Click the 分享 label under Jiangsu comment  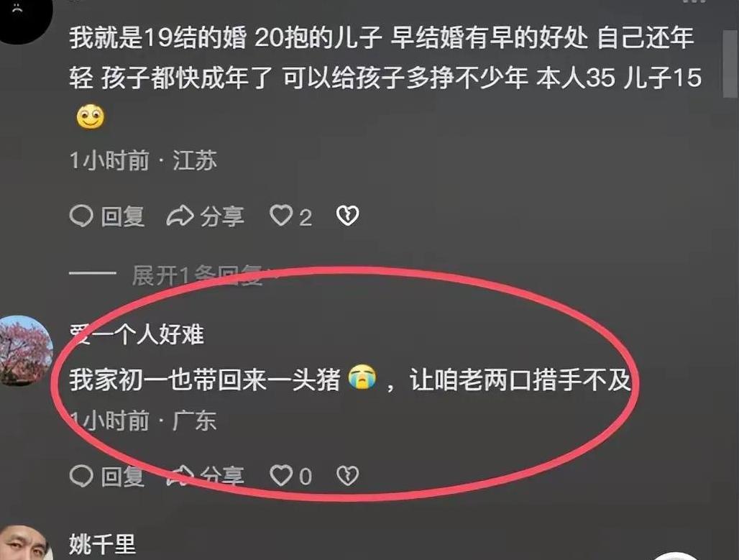click(x=222, y=217)
